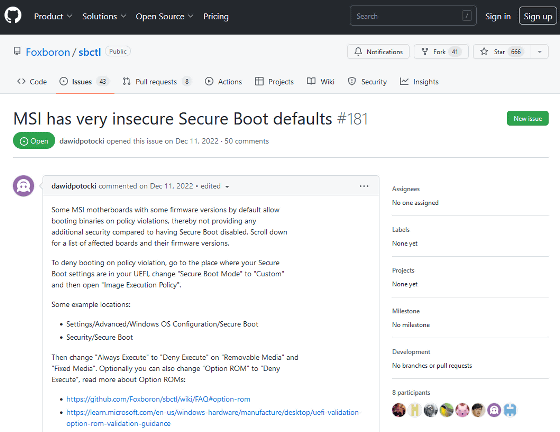Click '8 participants' heading

coord(411,392)
